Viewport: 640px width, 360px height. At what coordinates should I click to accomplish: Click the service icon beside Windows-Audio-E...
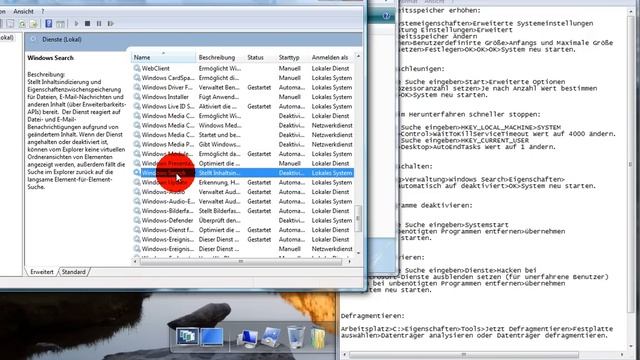(x=137, y=201)
